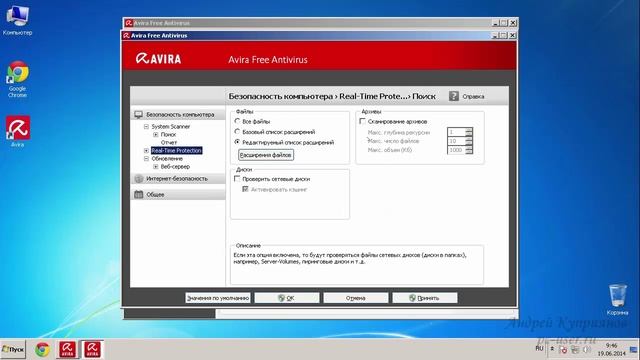
Task: Collapse the System Scanner tree node
Action: click(146, 127)
